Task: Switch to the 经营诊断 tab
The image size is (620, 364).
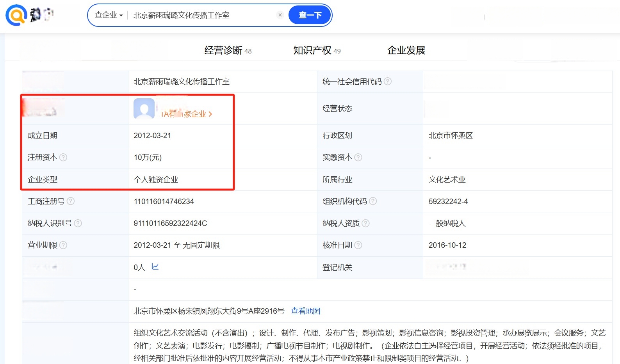Action: point(228,50)
